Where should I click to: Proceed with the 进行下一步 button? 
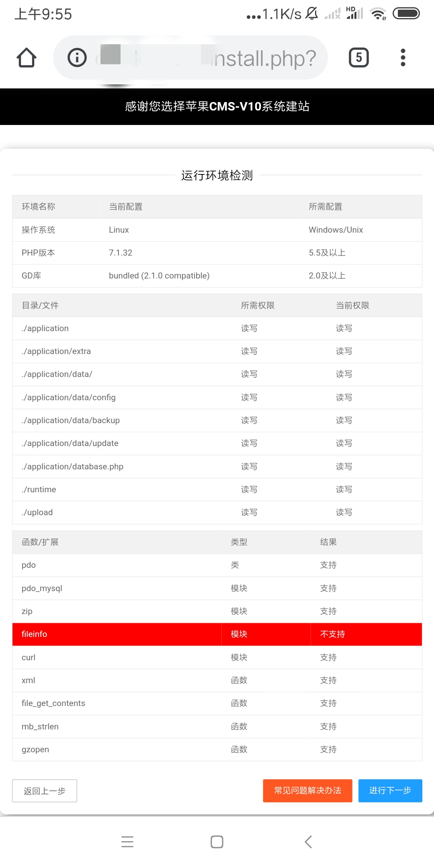390,791
